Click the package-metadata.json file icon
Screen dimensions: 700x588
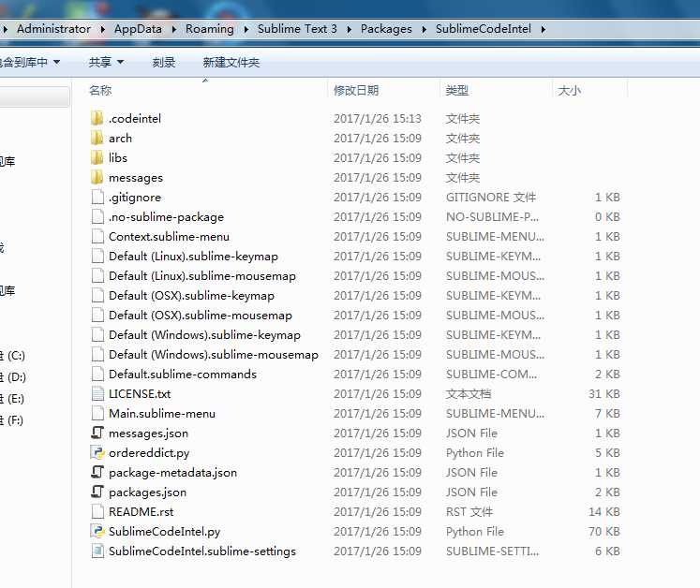click(x=97, y=472)
